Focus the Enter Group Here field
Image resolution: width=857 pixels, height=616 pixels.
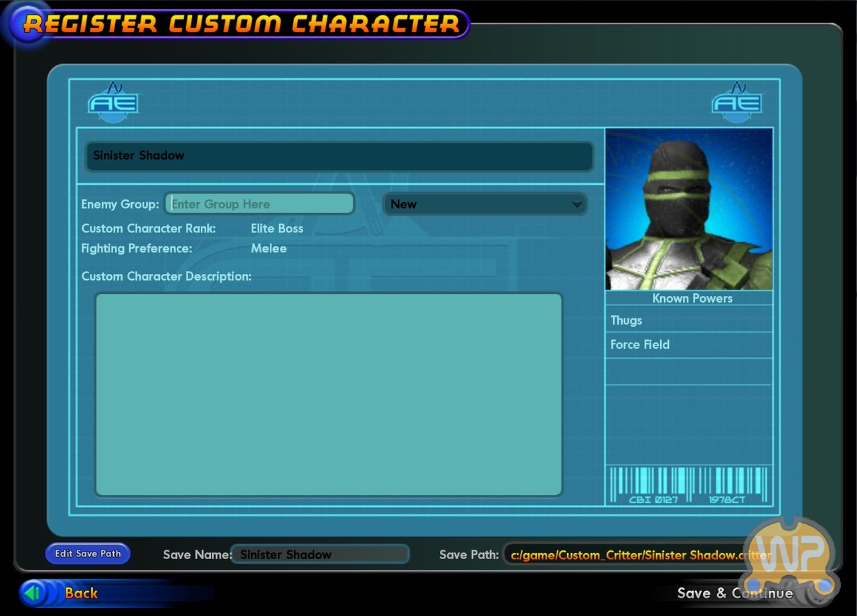260,204
